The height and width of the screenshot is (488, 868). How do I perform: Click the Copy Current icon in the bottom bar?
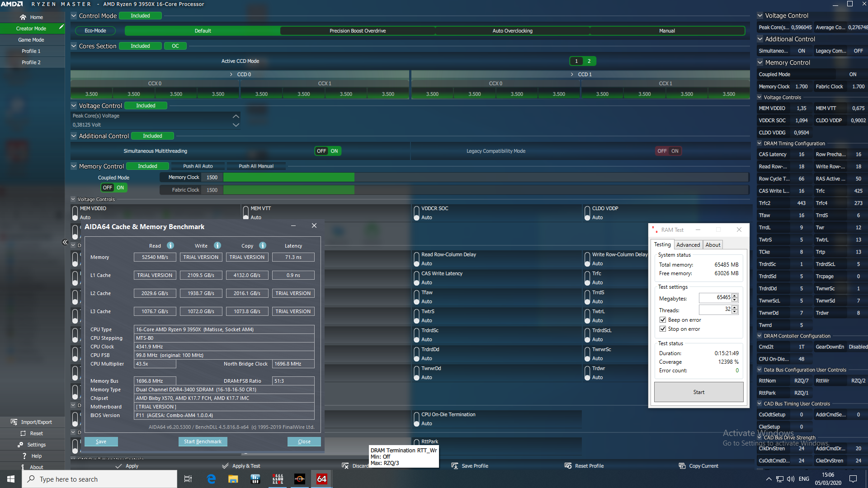point(682,466)
